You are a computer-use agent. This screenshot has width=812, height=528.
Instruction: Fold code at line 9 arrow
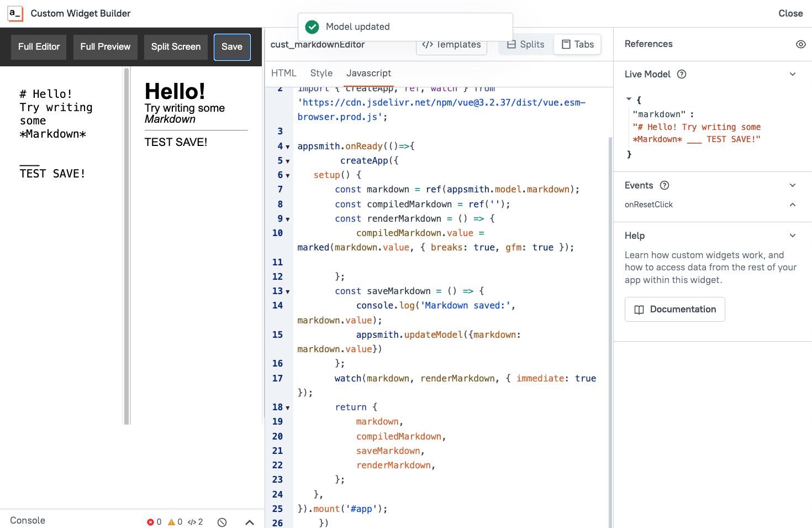click(x=288, y=219)
